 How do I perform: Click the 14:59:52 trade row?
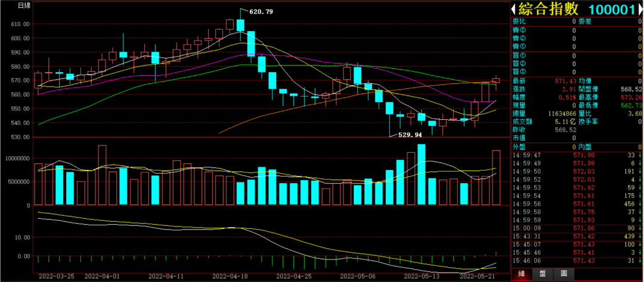pos(577,179)
